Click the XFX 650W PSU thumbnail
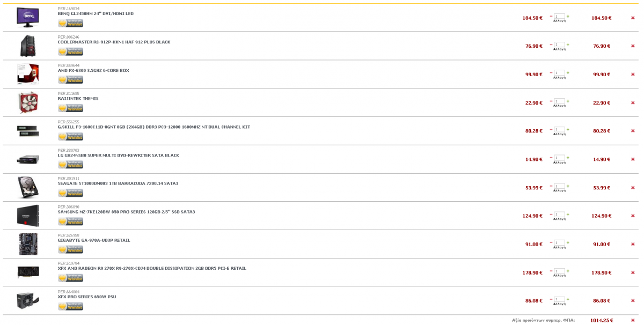 click(x=28, y=300)
